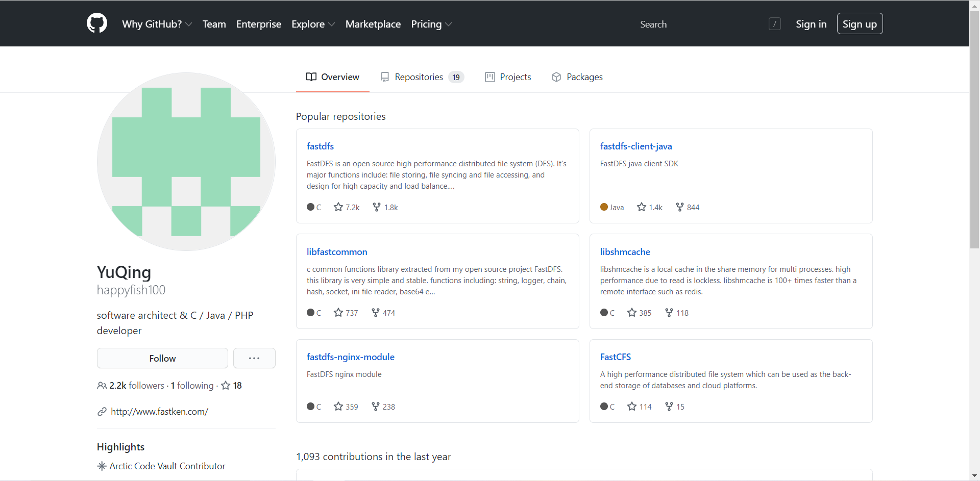This screenshot has width=980, height=481.
Task: Switch to the Packages tab
Action: point(577,77)
